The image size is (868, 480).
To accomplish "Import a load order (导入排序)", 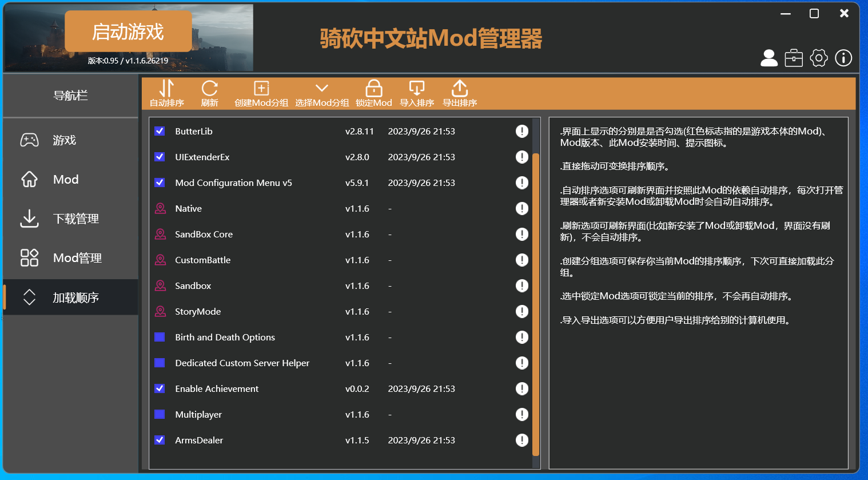I will [417, 93].
